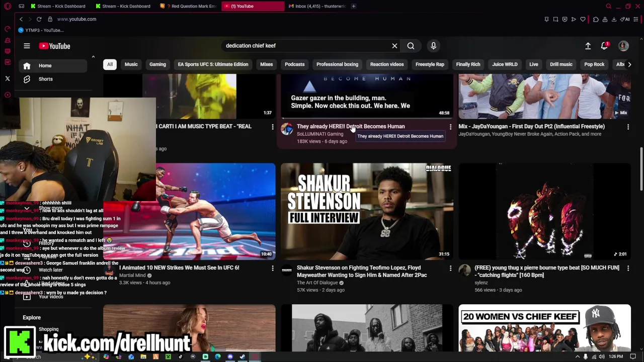Open a new browser tab

tap(354, 6)
